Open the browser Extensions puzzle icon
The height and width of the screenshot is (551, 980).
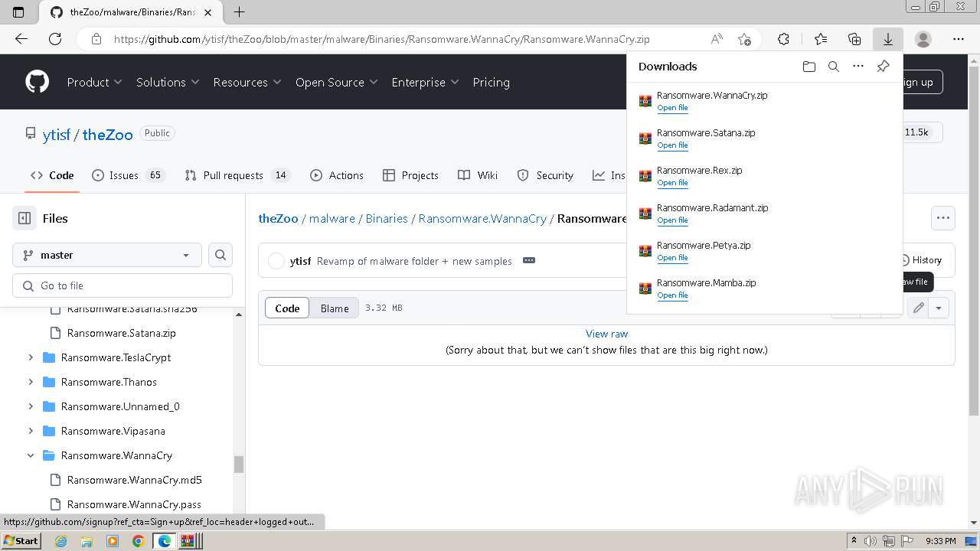[783, 39]
